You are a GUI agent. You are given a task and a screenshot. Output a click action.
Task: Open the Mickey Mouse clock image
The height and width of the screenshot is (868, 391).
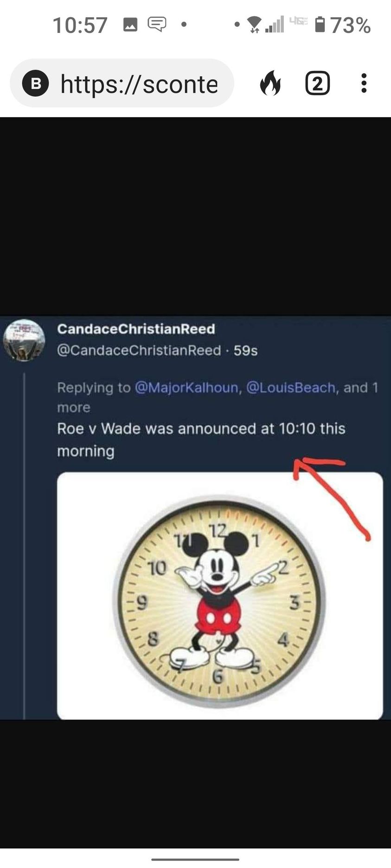coord(220,596)
